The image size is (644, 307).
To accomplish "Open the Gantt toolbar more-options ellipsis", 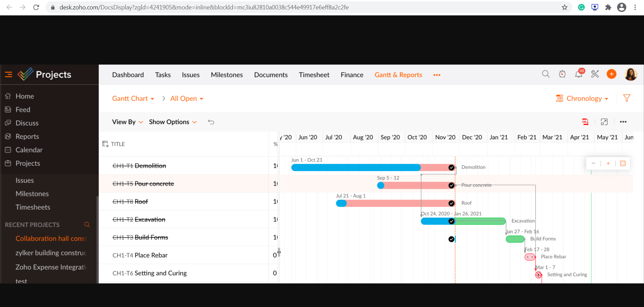I will [x=623, y=122].
